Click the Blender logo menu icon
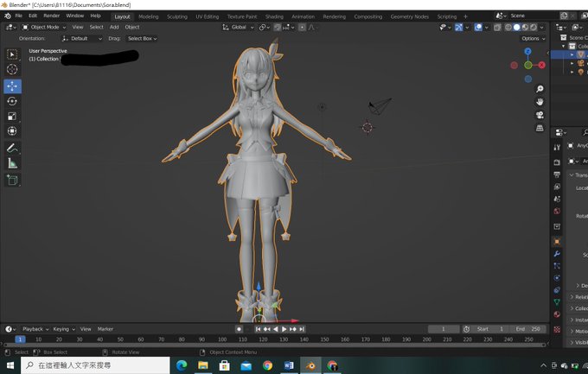 click(x=8, y=16)
